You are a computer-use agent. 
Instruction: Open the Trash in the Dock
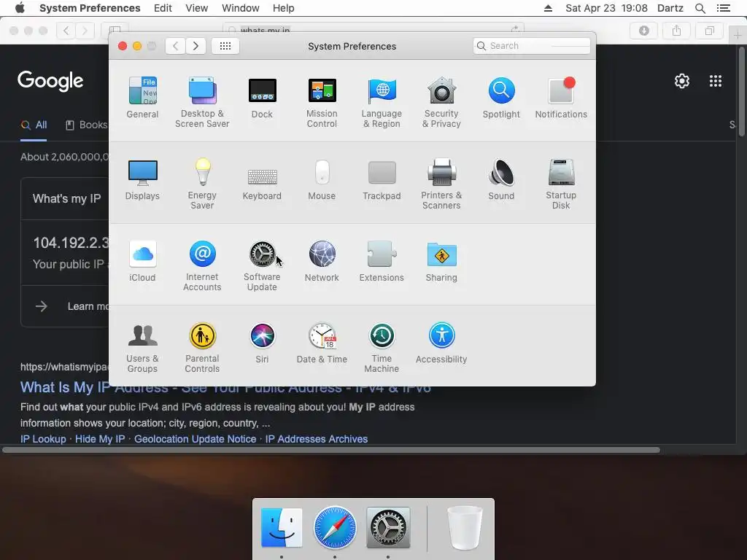pos(465,528)
